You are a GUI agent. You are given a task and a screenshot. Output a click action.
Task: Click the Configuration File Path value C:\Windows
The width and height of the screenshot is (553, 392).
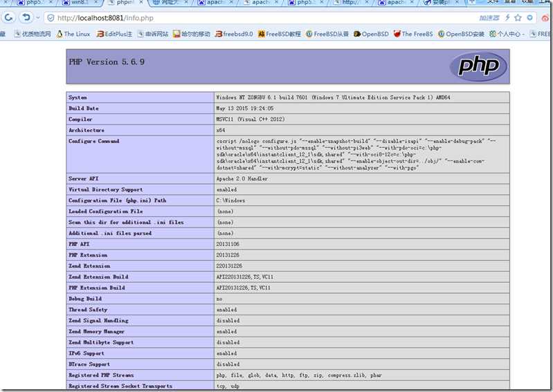pyautogui.click(x=230, y=200)
